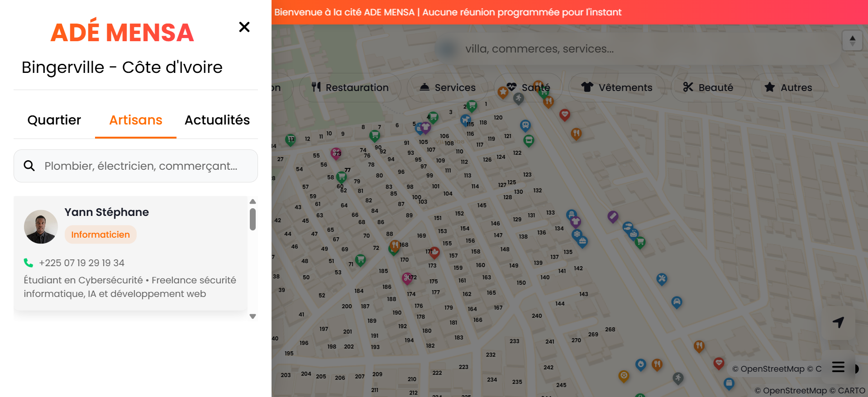Toggle the Vêtements filter chip

(617, 87)
